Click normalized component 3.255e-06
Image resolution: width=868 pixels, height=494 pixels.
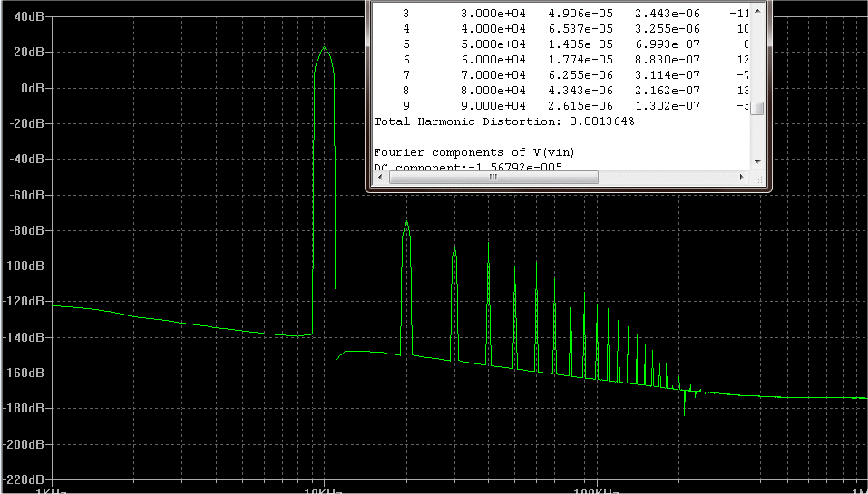coord(668,28)
